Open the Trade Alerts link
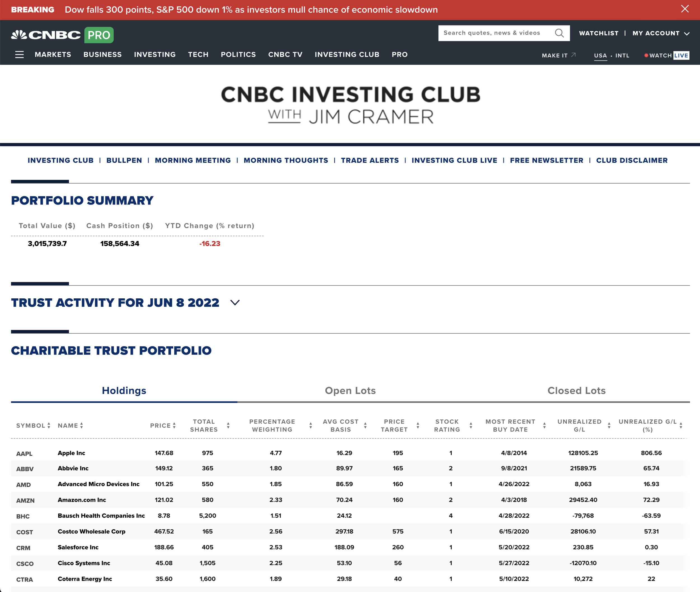Screen dimensions: 700x592 pos(370,161)
